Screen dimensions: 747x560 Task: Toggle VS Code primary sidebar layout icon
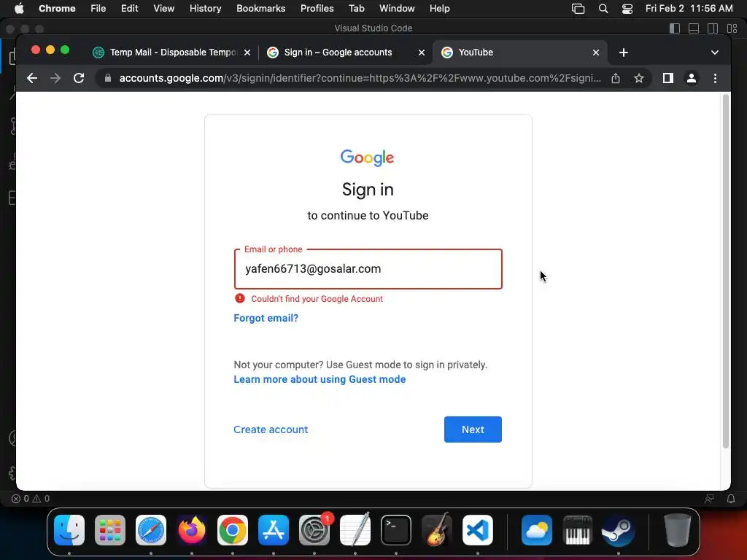[x=675, y=28]
